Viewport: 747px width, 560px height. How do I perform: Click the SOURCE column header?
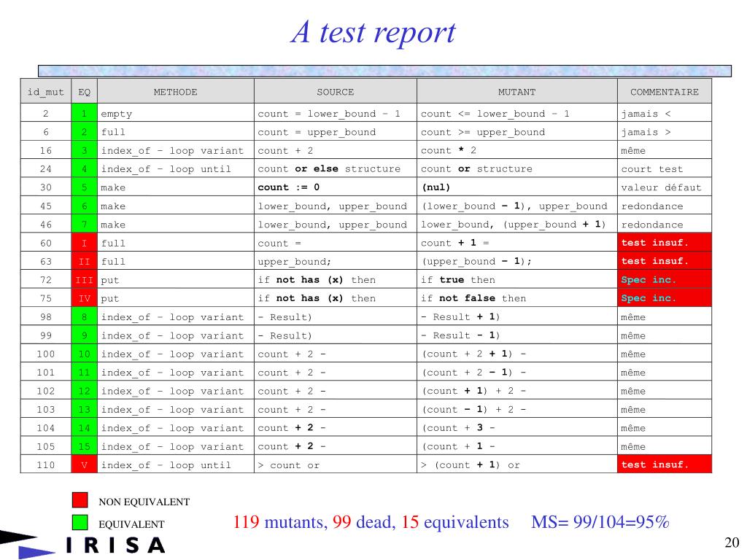pos(336,91)
